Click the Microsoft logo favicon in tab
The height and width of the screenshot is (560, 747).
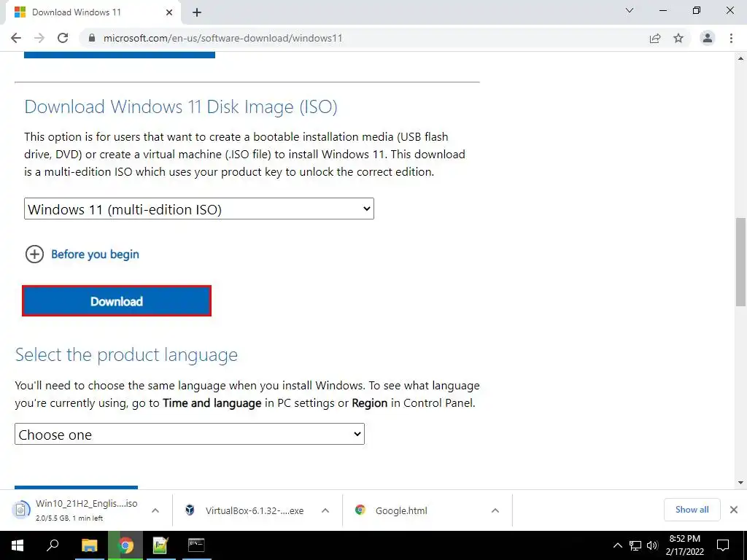[20, 12]
